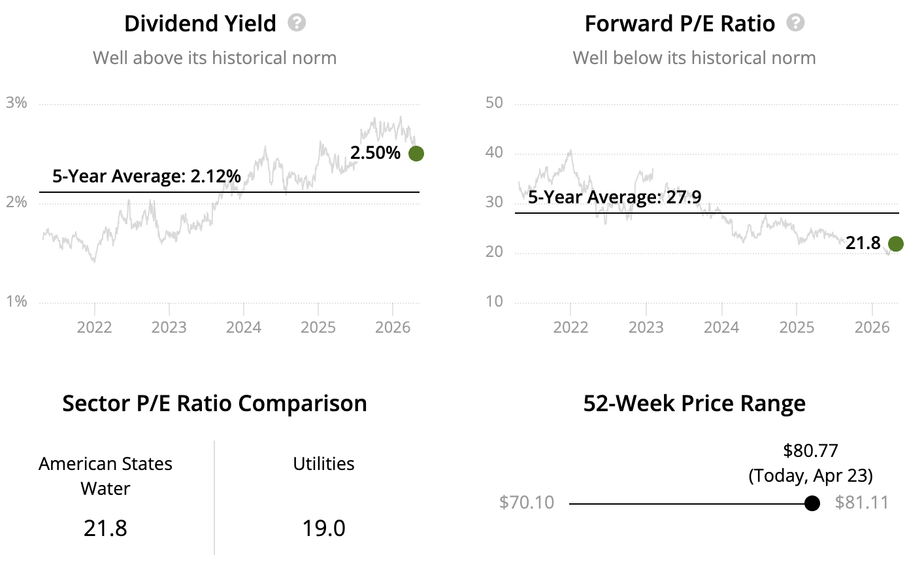Click the Dividend Yield help question-mark icon

(x=297, y=23)
